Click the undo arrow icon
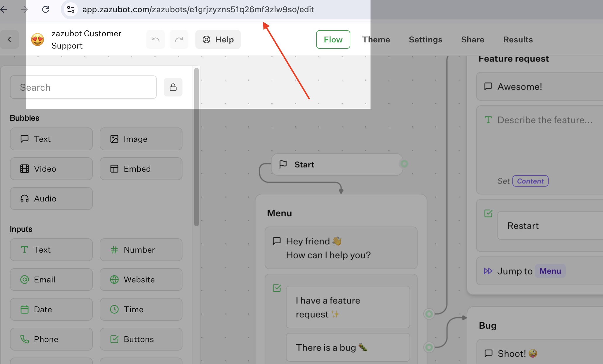This screenshot has height=364, width=603. click(x=155, y=39)
